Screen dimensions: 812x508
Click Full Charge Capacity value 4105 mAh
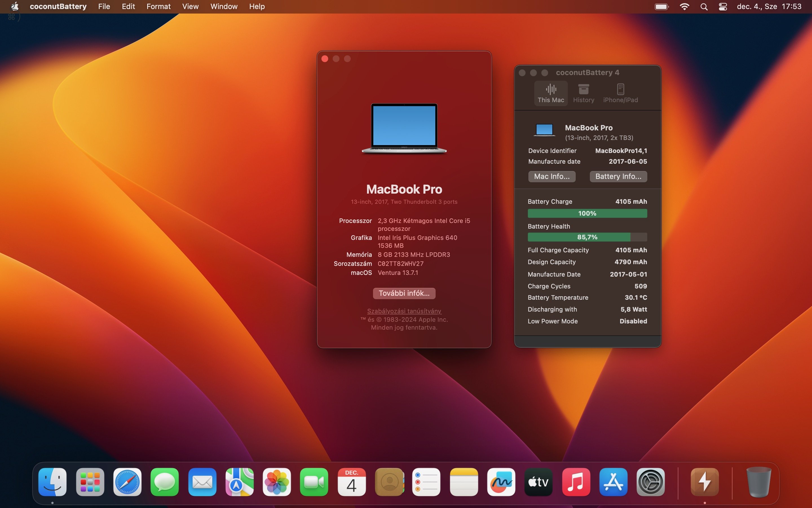click(x=631, y=250)
